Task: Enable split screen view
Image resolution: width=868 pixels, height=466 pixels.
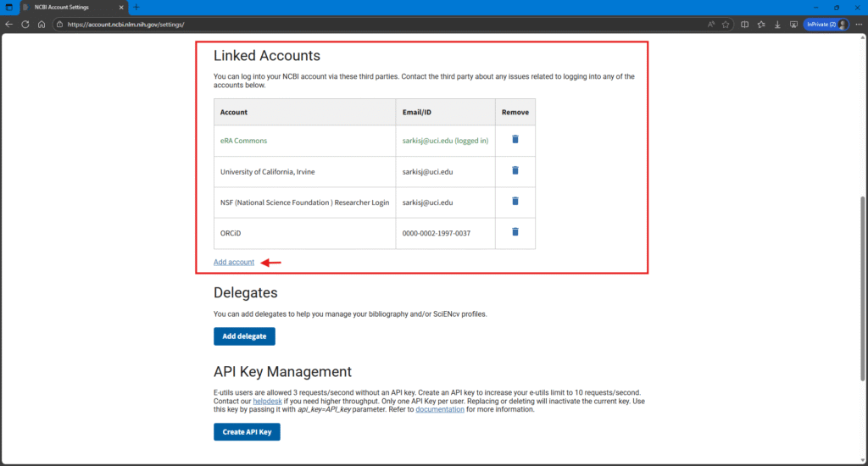Action: pyautogui.click(x=745, y=25)
